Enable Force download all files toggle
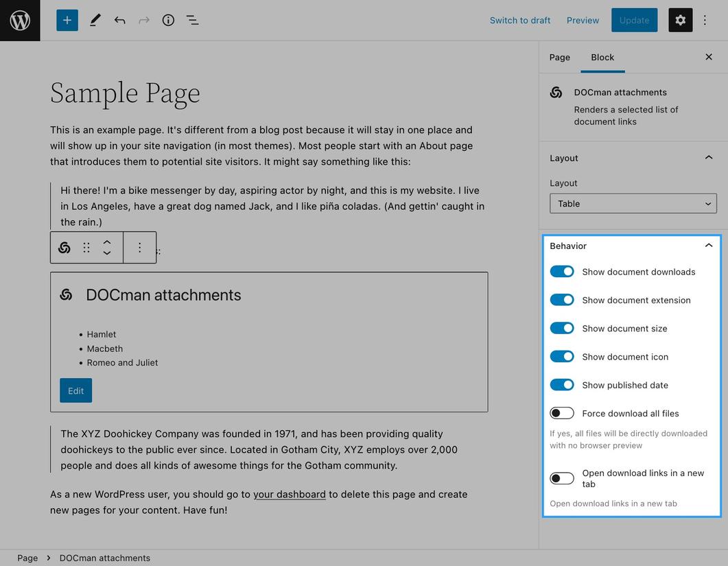This screenshot has width=728, height=566. click(x=562, y=413)
